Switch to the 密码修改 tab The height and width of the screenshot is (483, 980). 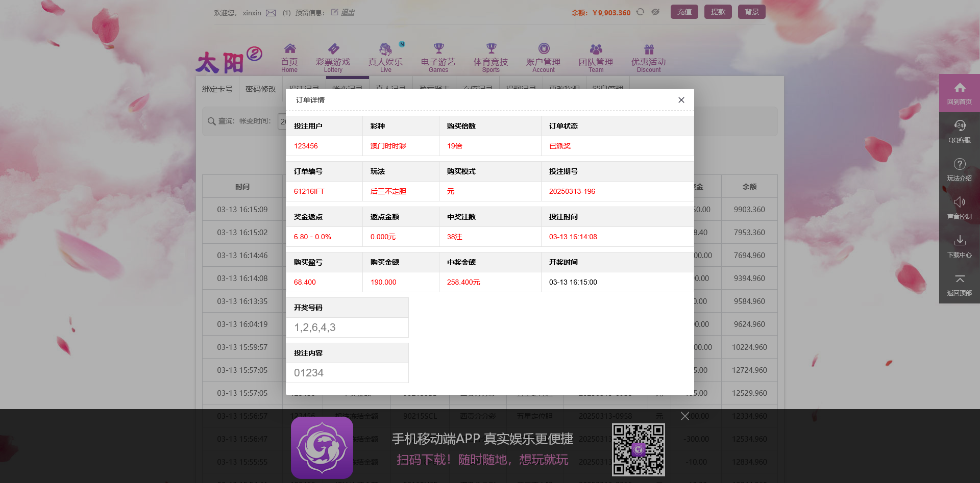coord(261,89)
